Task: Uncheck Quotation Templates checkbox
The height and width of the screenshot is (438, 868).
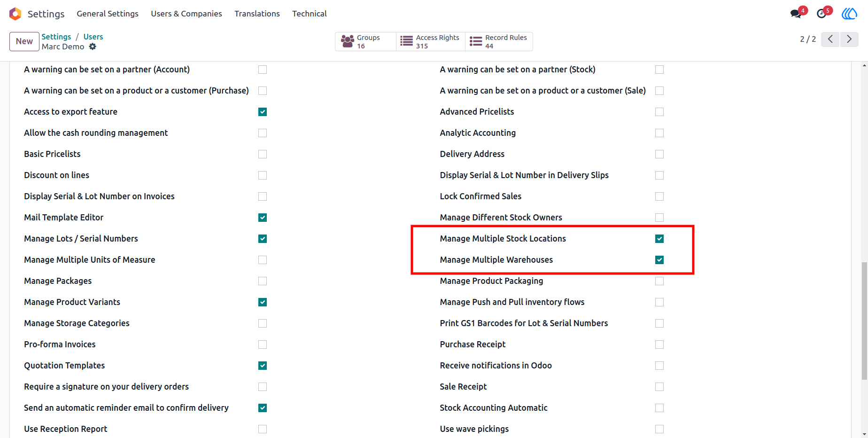Action: (263, 366)
